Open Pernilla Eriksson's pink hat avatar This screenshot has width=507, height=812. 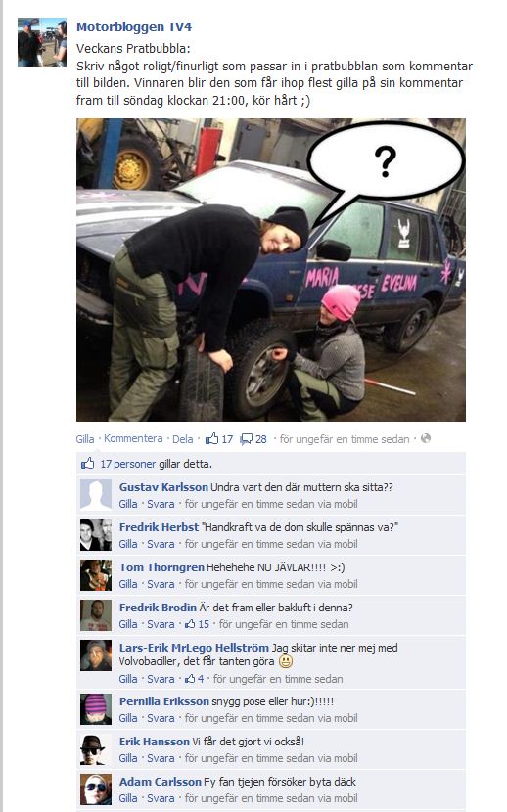pyautogui.click(x=96, y=709)
